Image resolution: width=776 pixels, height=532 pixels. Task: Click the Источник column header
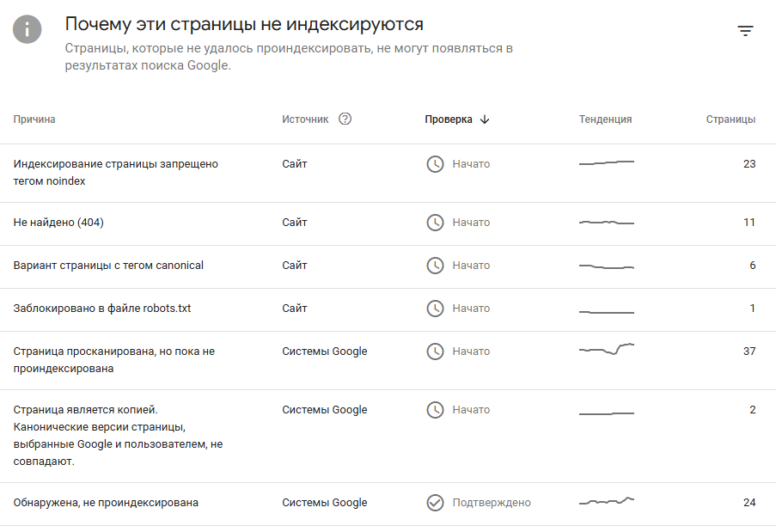[x=305, y=119]
